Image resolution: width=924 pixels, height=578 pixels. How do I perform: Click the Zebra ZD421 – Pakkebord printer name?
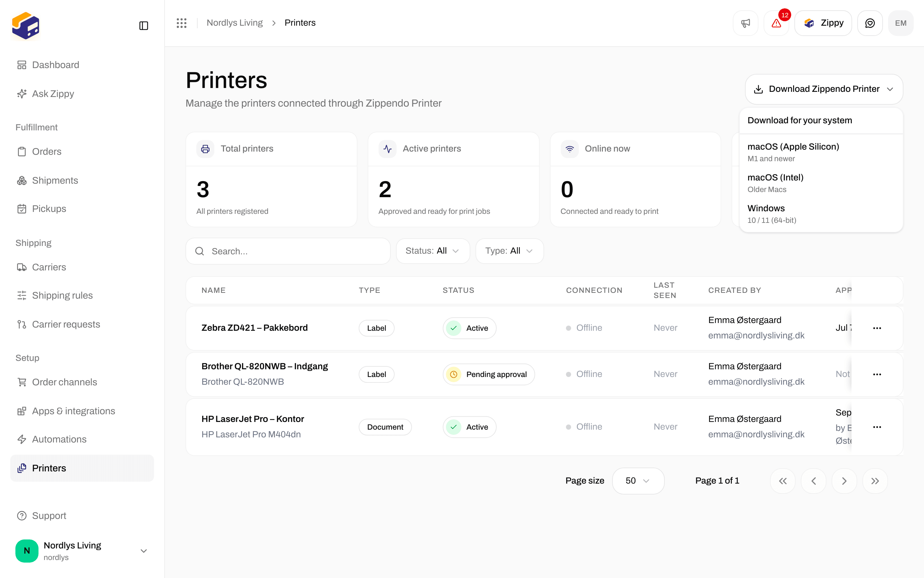pos(254,328)
